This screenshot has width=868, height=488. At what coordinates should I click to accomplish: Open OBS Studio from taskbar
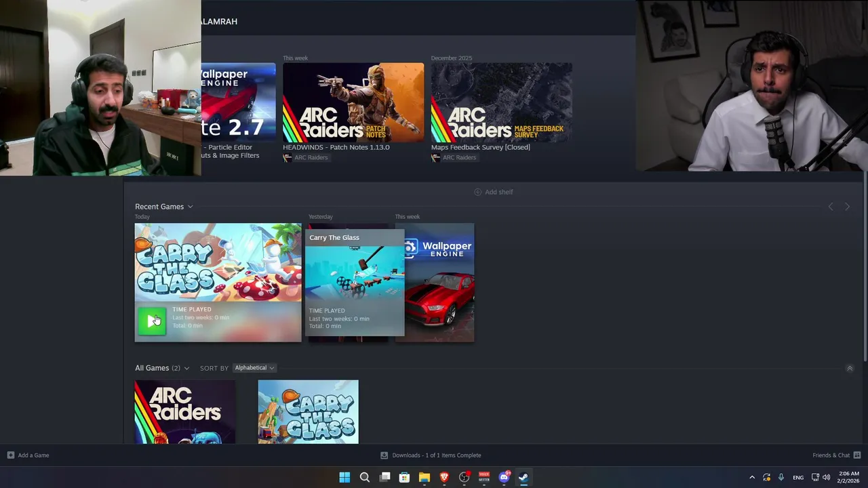coord(465,477)
